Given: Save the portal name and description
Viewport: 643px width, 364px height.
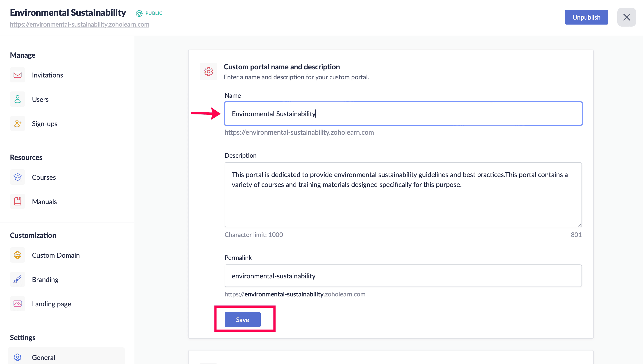Looking at the screenshot, I should coord(242,319).
